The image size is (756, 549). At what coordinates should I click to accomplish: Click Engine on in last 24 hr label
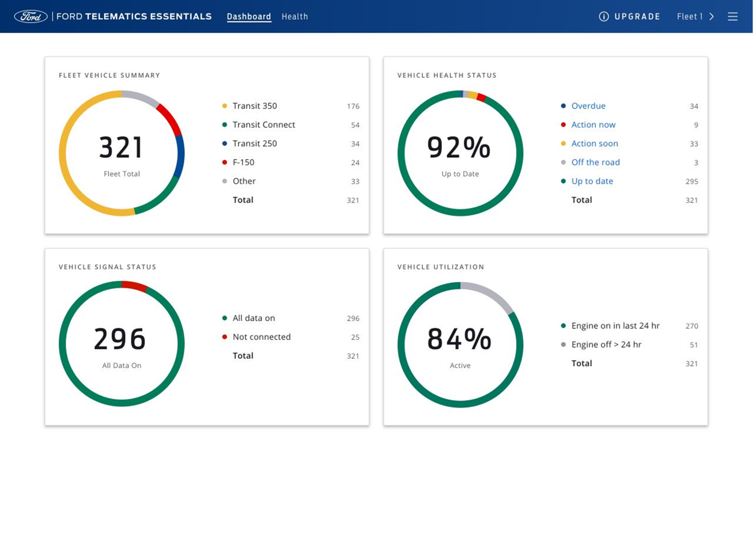pos(615,325)
